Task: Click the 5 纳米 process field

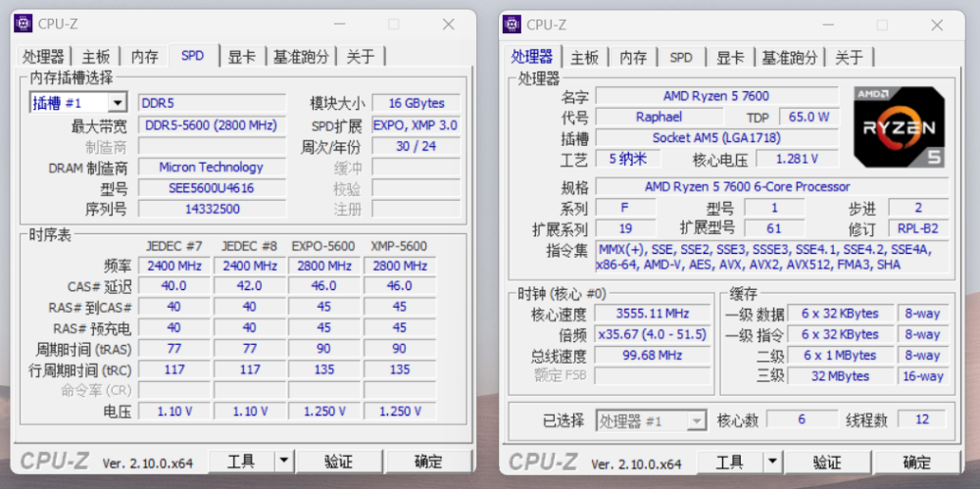Action: [x=628, y=159]
